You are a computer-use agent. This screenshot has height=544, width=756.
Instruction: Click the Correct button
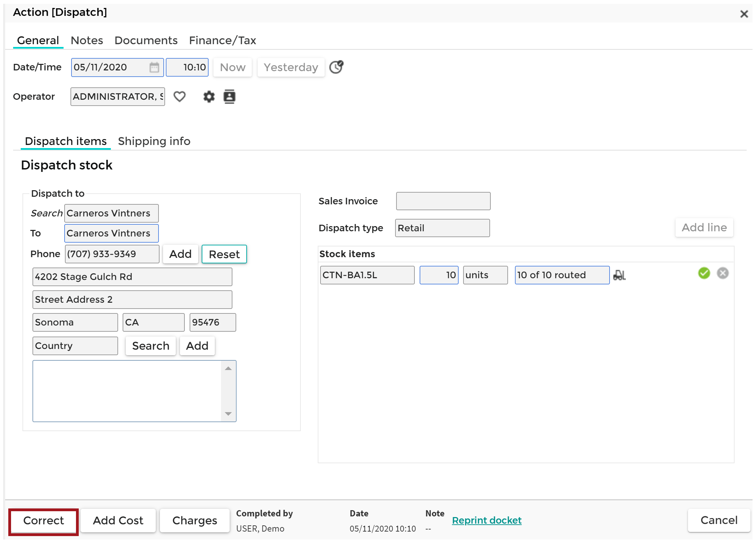point(44,521)
